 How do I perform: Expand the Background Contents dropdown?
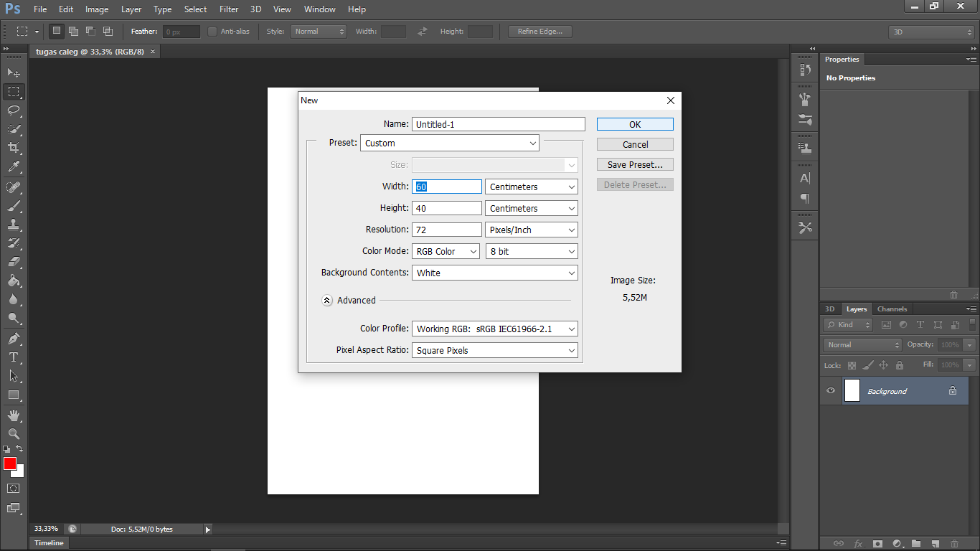[494, 273]
